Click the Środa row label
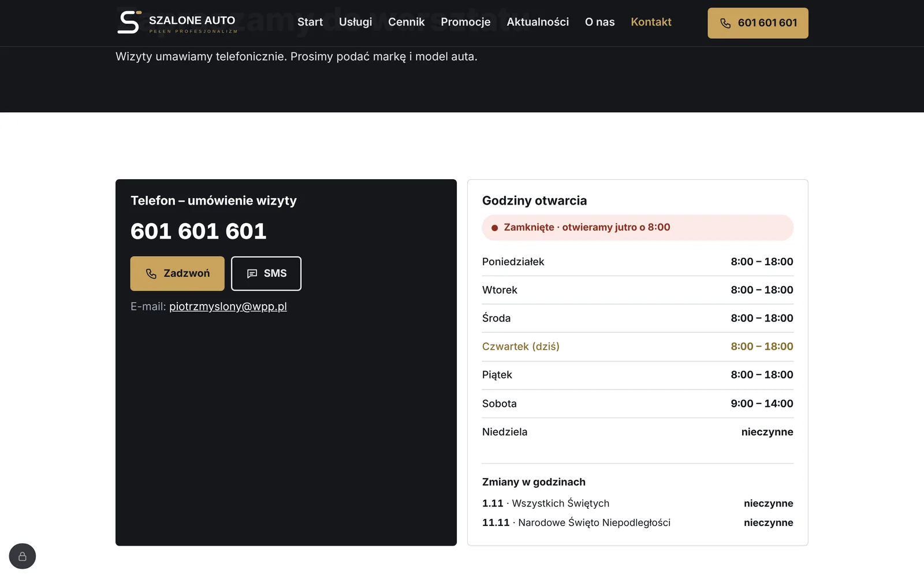This screenshot has width=924, height=578. point(497,318)
